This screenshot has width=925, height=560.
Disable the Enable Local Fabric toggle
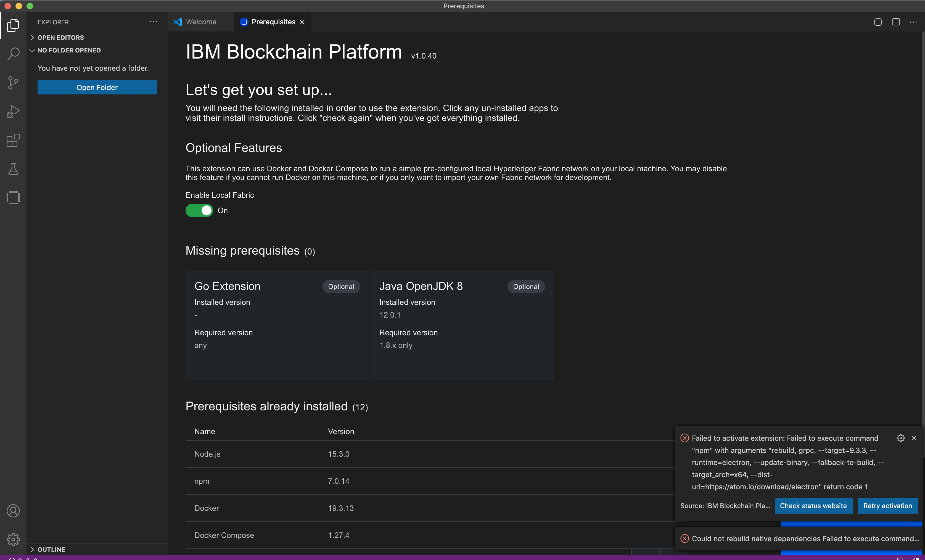(199, 211)
